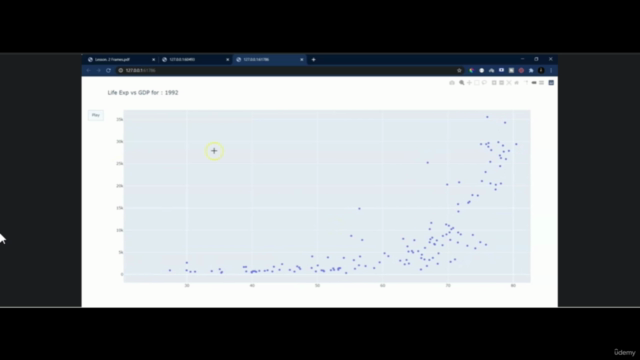Image resolution: width=640 pixels, height=360 pixels.
Task: Click the y-axis label 5k
Action: (x=121, y=252)
